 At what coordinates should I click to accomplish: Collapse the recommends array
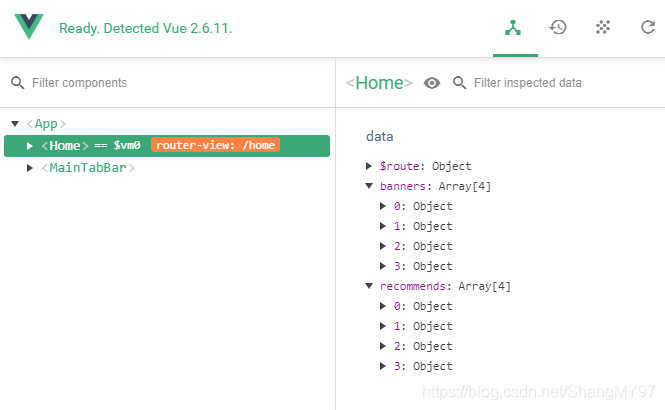coord(369,286)
